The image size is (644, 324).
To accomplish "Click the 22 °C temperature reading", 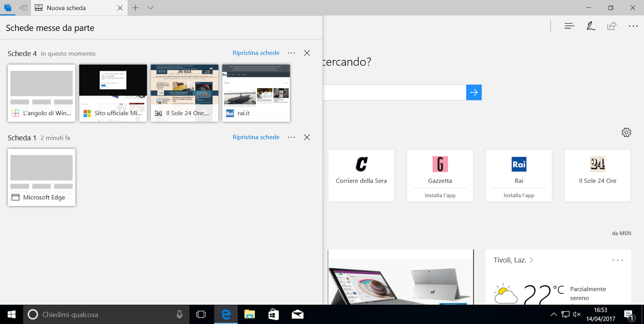I will click(544, 294).
